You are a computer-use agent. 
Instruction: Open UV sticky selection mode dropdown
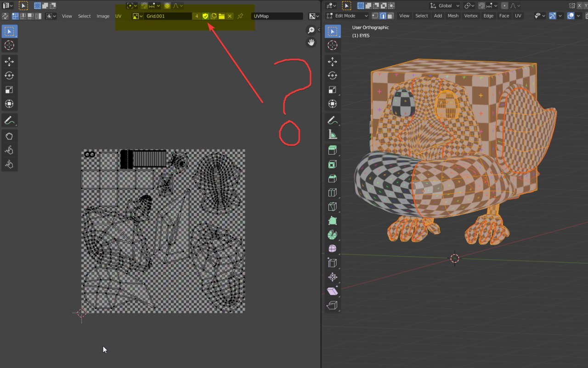tap(51, 16)
